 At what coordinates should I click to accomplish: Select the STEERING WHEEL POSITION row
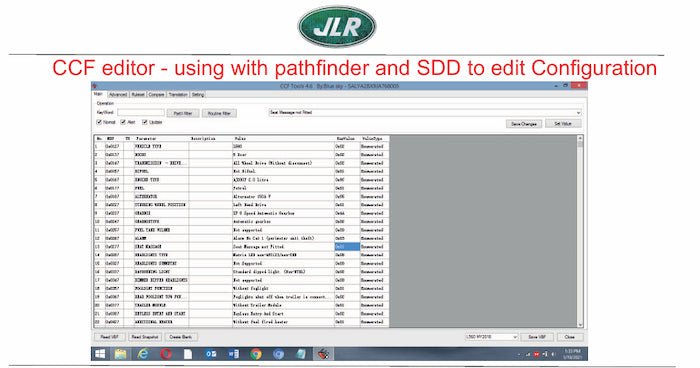pyautogui.click(x=242, y=205)
